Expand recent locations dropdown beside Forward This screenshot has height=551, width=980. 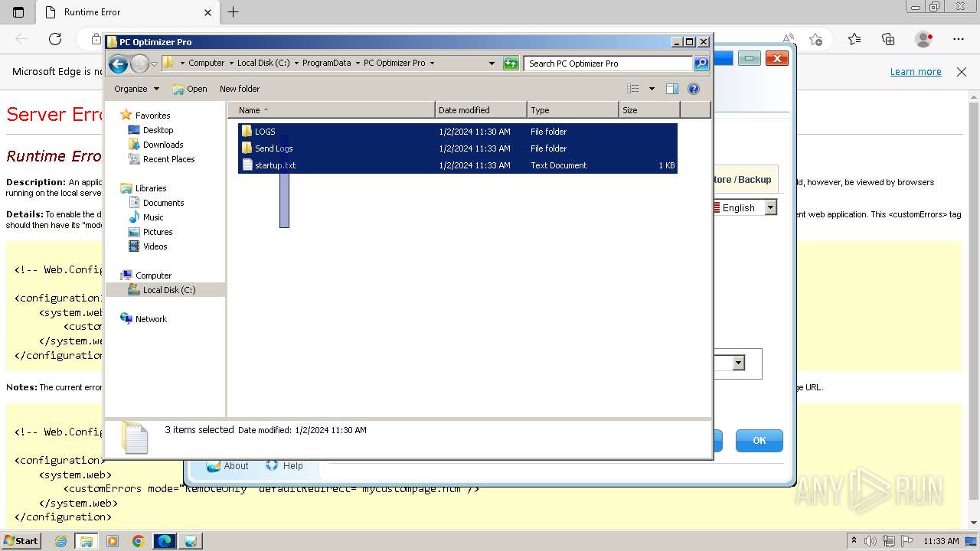(154, 64)
